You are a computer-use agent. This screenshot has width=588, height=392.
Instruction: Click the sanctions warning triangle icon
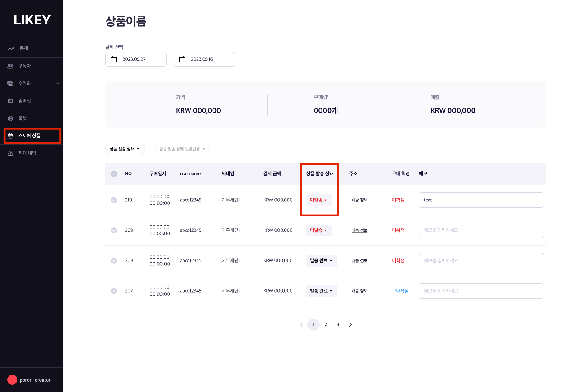(x=10, y=153)
